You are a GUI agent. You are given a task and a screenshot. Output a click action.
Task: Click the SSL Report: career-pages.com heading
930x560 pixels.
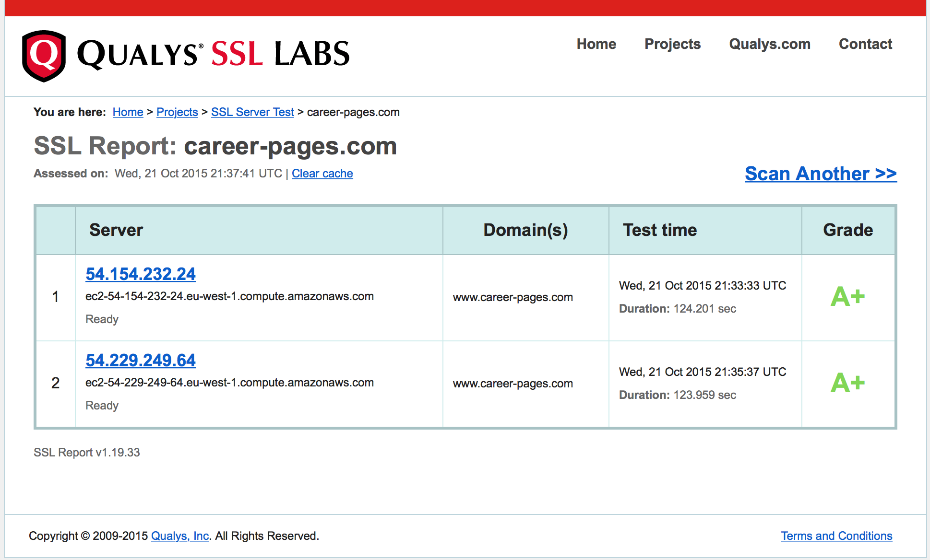215,146
